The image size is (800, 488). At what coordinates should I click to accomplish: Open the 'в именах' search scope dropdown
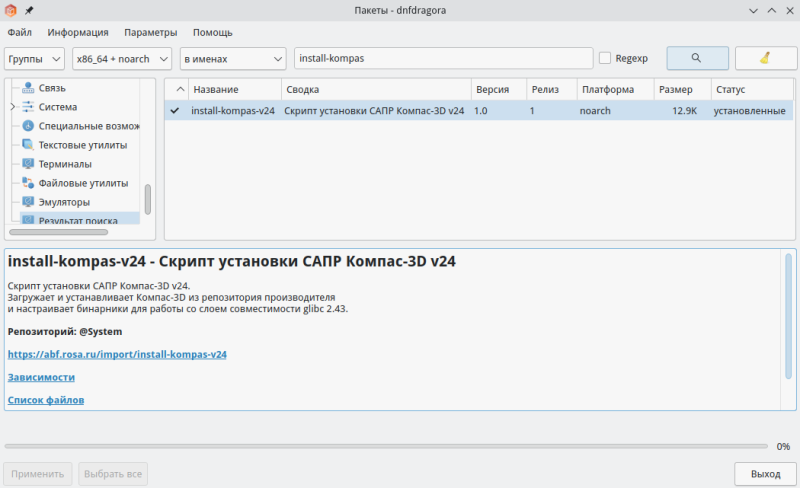[x=233, y=59]
